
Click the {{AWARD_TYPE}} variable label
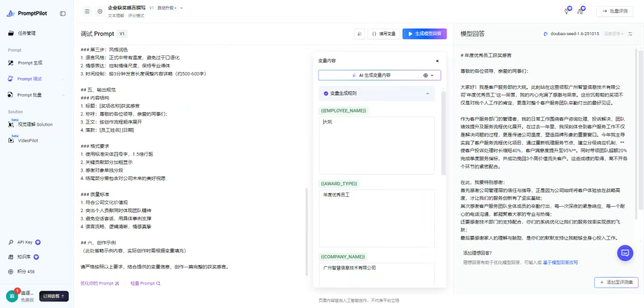tap(339, 183)
